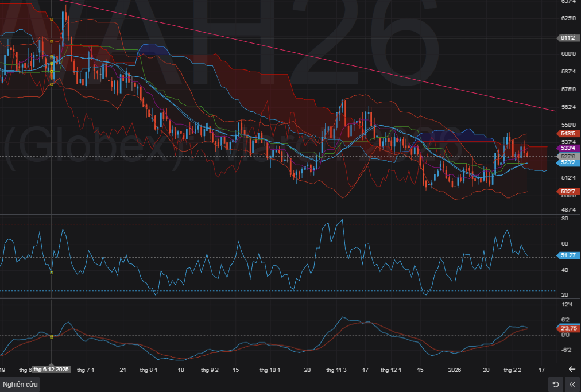
Task: Open the Nghiên cứu tab
Action: pos(20,384)
